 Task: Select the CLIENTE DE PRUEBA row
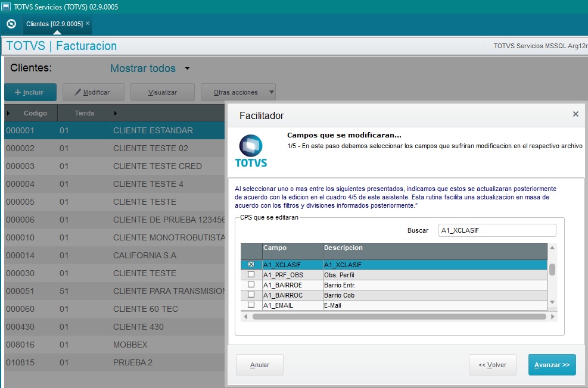(114, 220)
